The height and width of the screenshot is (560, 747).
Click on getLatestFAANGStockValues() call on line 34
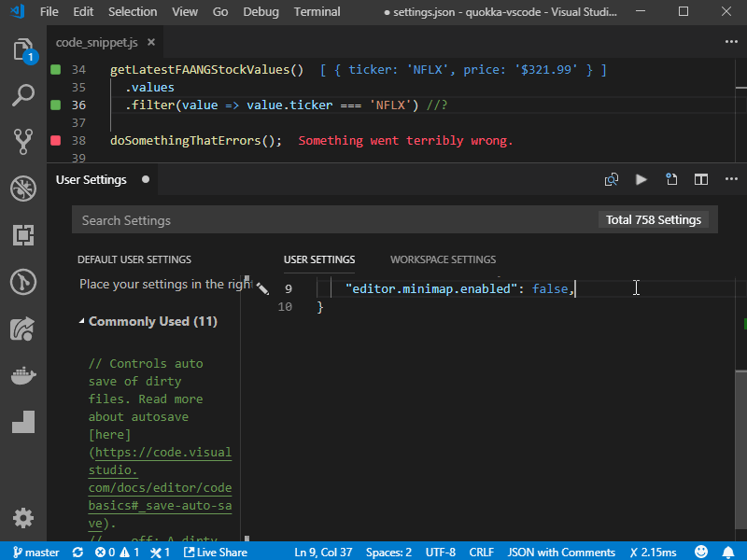[206, 69]
